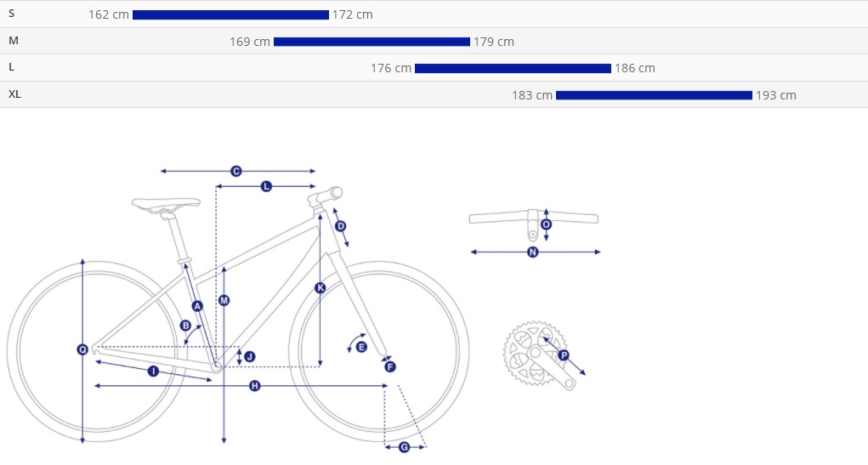Click the M standover marker
The height and width of the screenshot is (465, 868).
(x=224, y=300)
